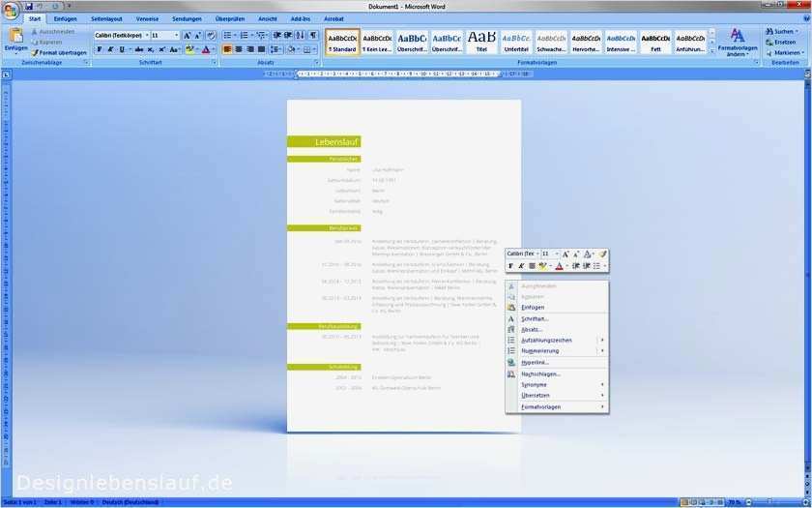This screenshot has height=508, width=812.
Task: Toggle italic in the ribbon Schriftart group
Action: coord(110,49)
